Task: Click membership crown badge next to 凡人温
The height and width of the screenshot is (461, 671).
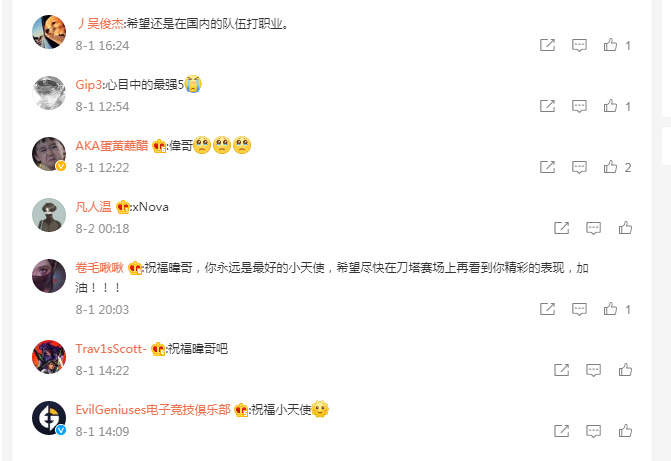Action: (123, 207)
